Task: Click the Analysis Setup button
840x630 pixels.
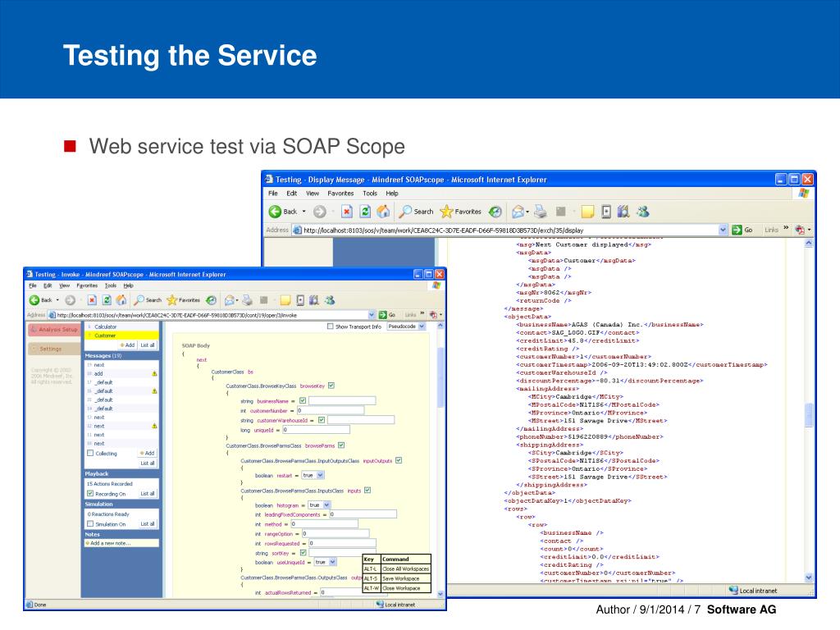Action: tap(54, 330)
